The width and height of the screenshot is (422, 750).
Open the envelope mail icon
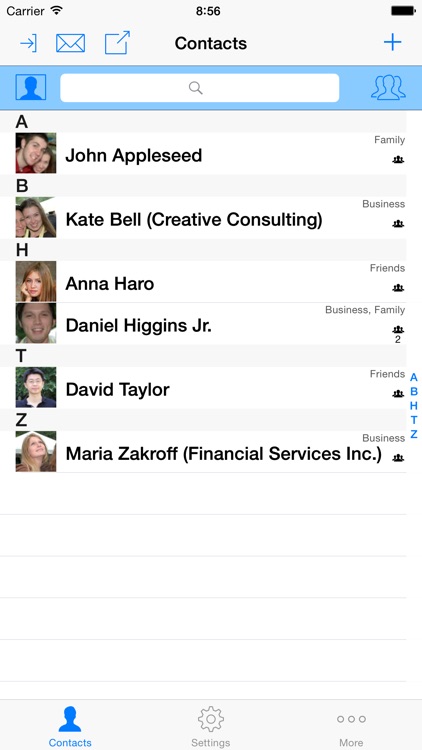tap(70, 44)
